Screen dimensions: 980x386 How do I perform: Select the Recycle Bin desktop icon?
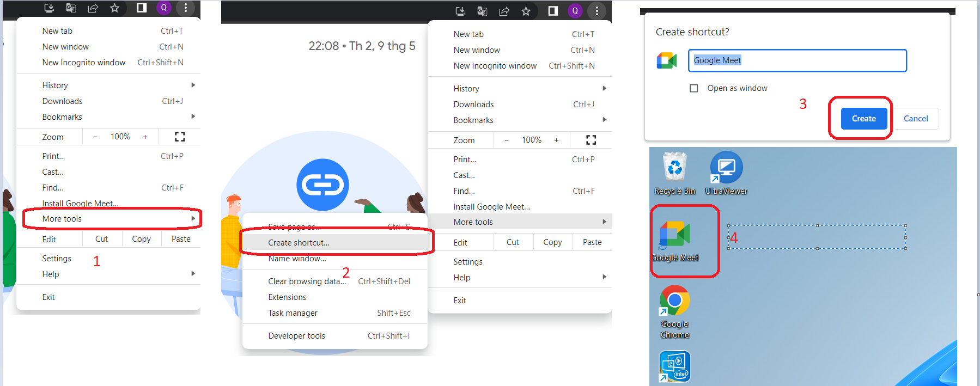(674, 168)
